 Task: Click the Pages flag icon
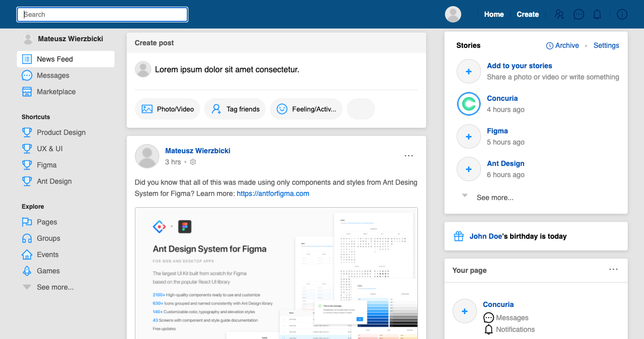pos(27,222)
